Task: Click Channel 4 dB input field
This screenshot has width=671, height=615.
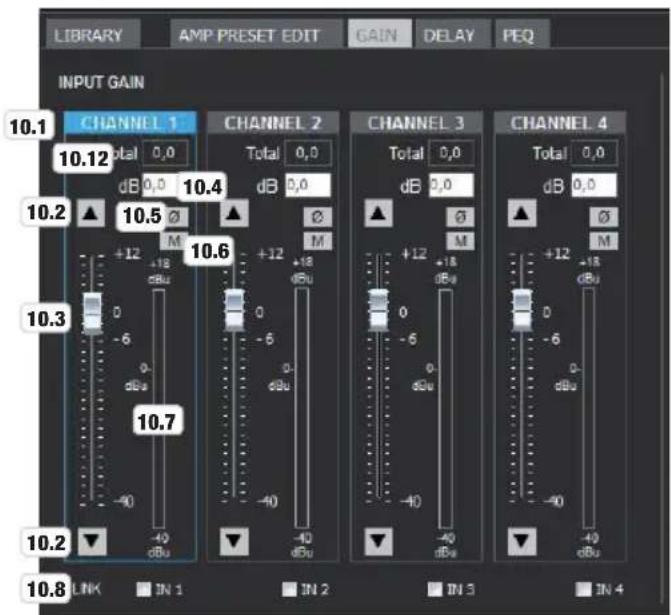Action: [x=594, y=185]
